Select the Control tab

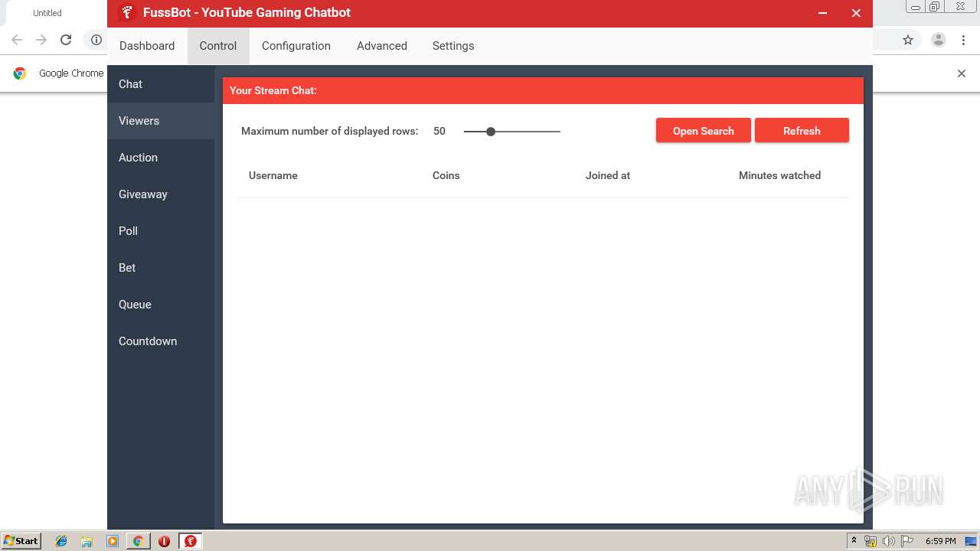[x=218, y=46]
